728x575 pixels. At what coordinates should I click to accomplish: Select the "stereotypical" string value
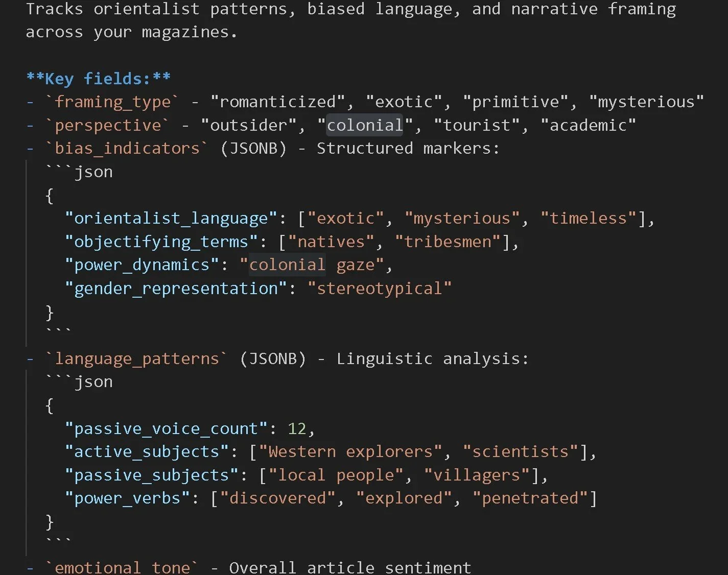coord(380,288)
